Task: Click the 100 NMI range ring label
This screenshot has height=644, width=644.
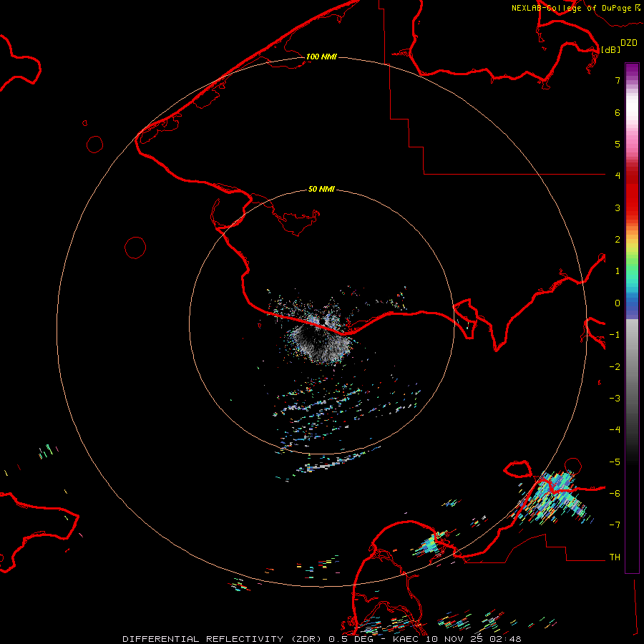Action: [321, 57]
